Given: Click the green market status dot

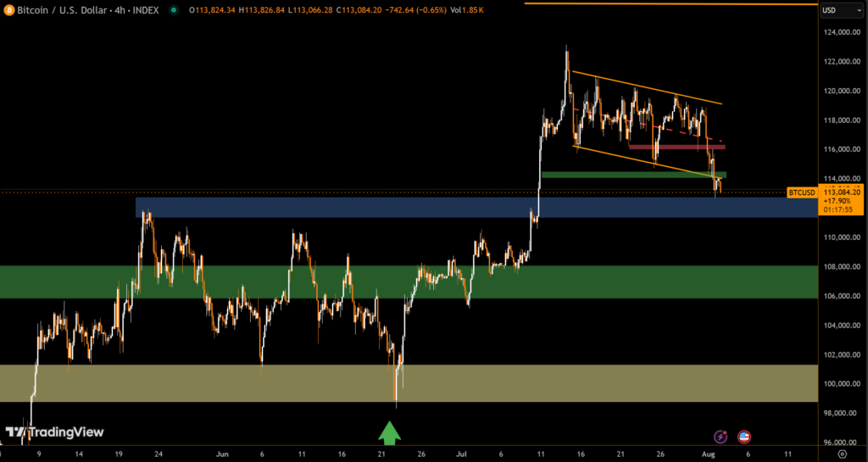Looking at the screenshot, I should click(174, 10).
